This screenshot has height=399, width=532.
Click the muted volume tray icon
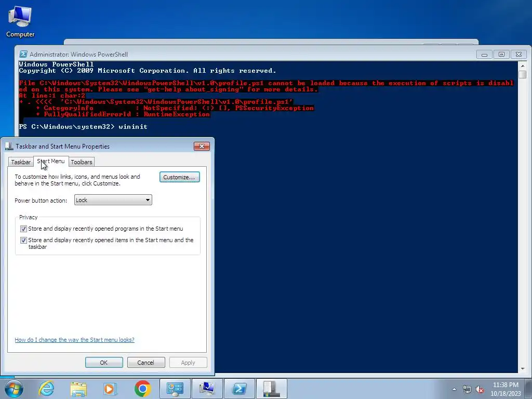480,390
